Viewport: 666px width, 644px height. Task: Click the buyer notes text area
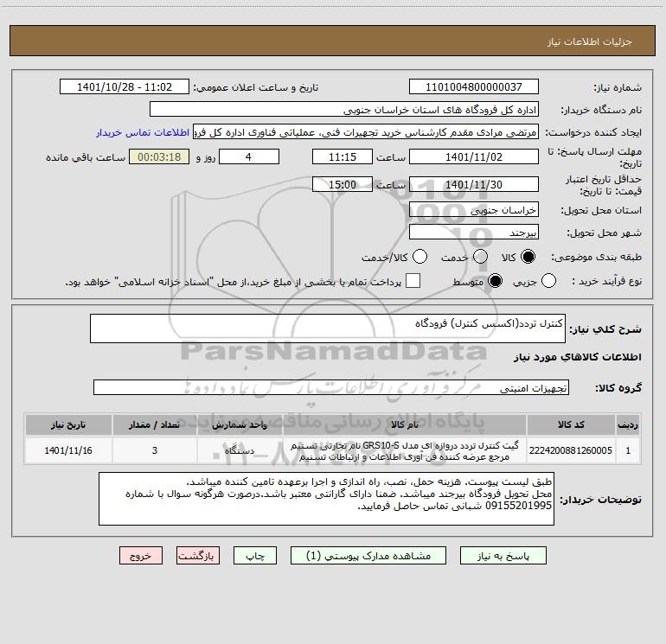[326, 499]
